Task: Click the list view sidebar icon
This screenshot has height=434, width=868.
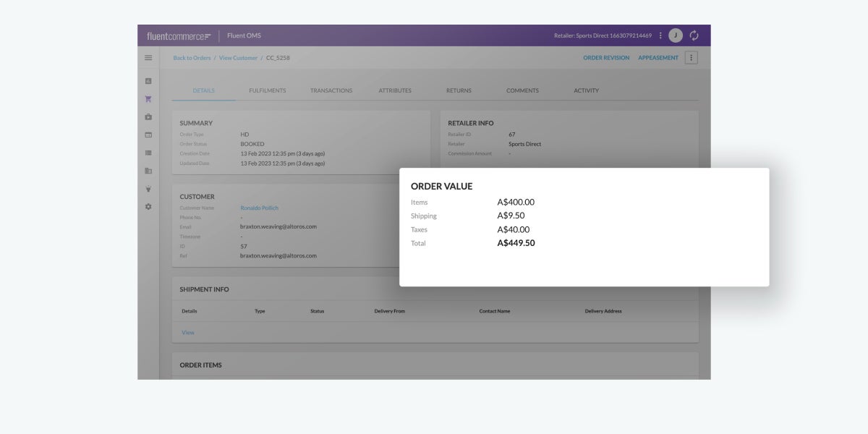Action: tap(148, 153)
